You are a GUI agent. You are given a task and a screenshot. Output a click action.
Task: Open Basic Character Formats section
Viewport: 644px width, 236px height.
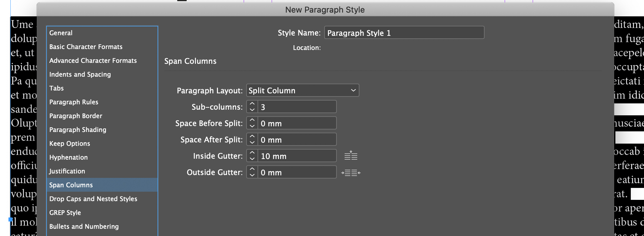[86, 47]
